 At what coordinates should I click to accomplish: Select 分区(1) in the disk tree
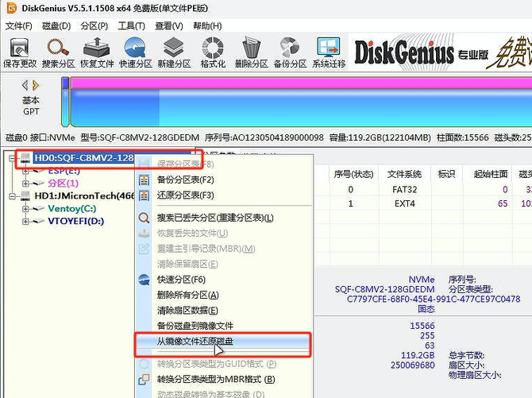pyautogui.click(x=63, y=184)
